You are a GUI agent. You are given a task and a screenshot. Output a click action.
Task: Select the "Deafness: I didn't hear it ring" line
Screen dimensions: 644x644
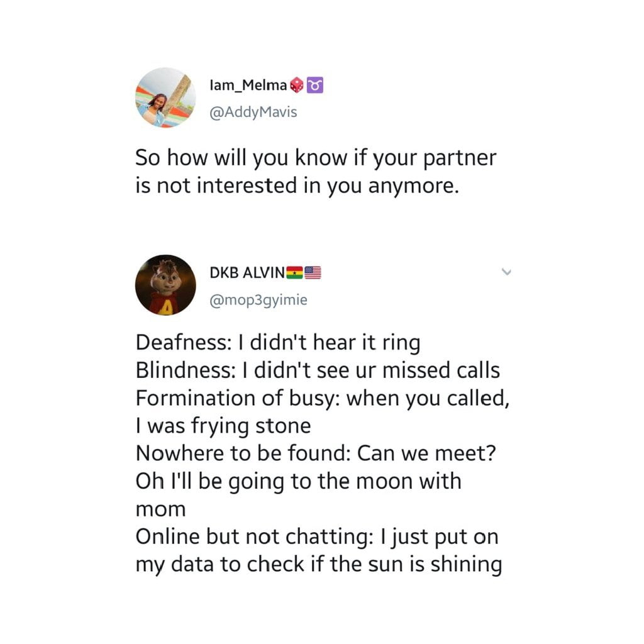pyautogui.click(x=277, y=343)
